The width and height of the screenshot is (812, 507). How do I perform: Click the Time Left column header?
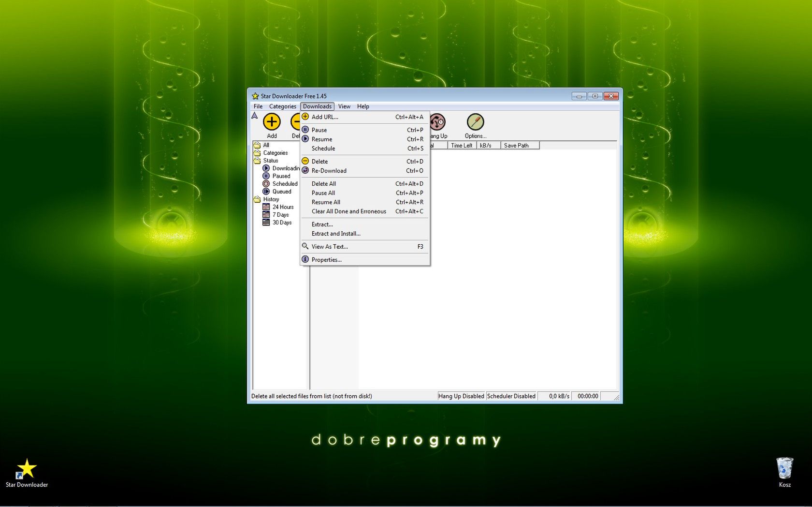coord(462,146)
